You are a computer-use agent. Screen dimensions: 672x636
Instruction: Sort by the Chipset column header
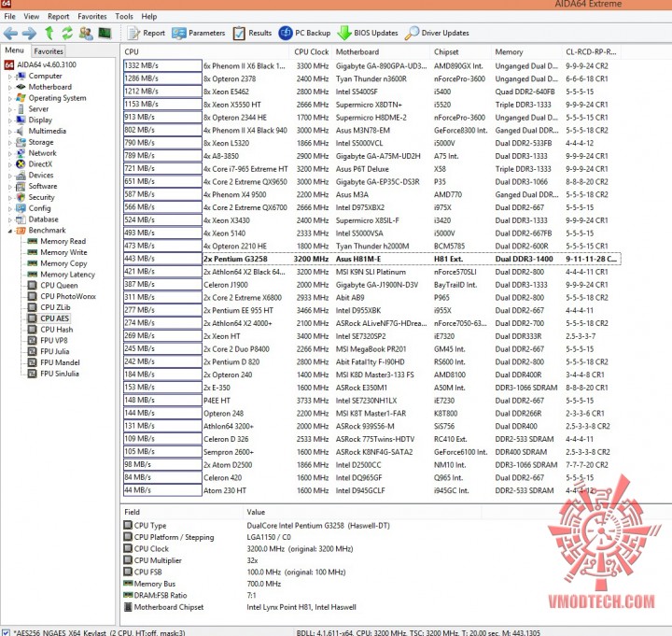(461, 52)
